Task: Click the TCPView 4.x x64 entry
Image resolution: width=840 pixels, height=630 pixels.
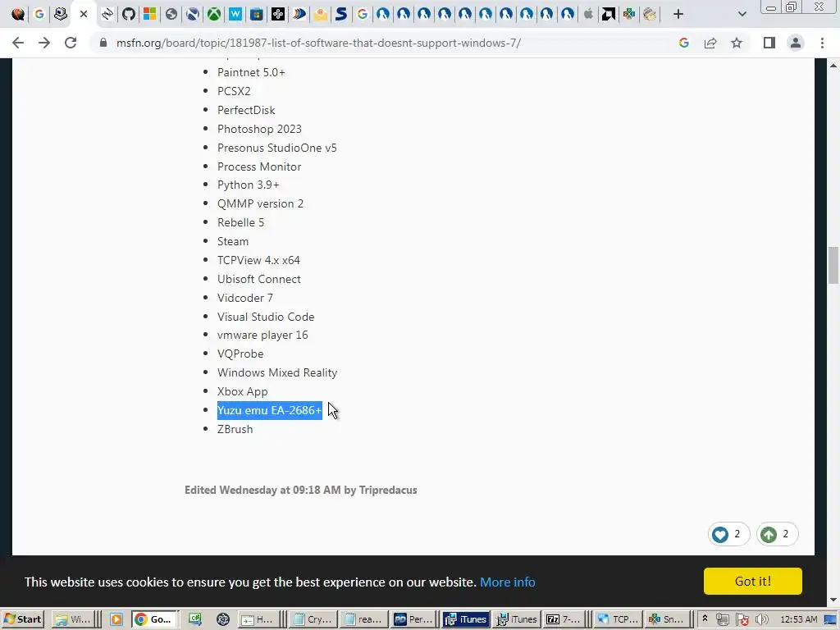Action: pos(258,260)
